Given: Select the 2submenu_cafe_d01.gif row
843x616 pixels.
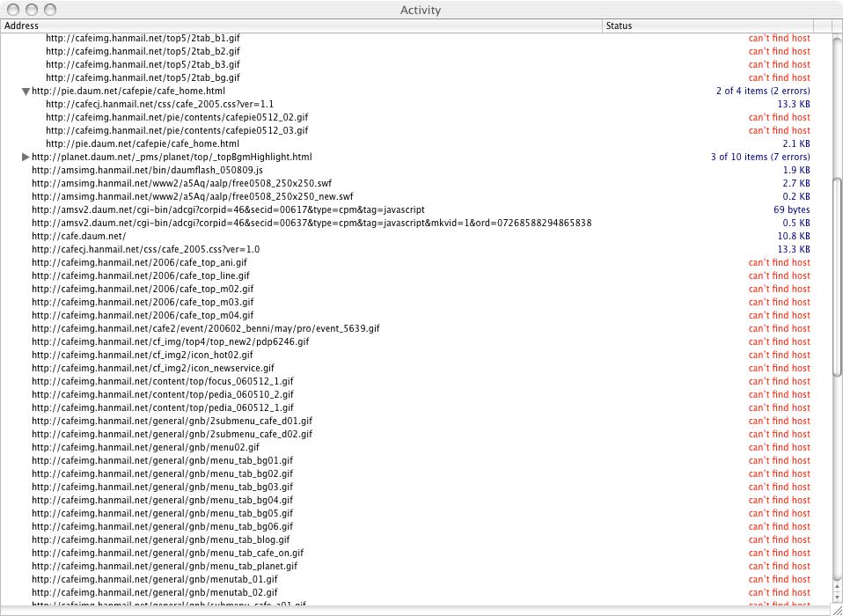Looking at the screenshot, I should pyautogui.click(x=416, y=421).
